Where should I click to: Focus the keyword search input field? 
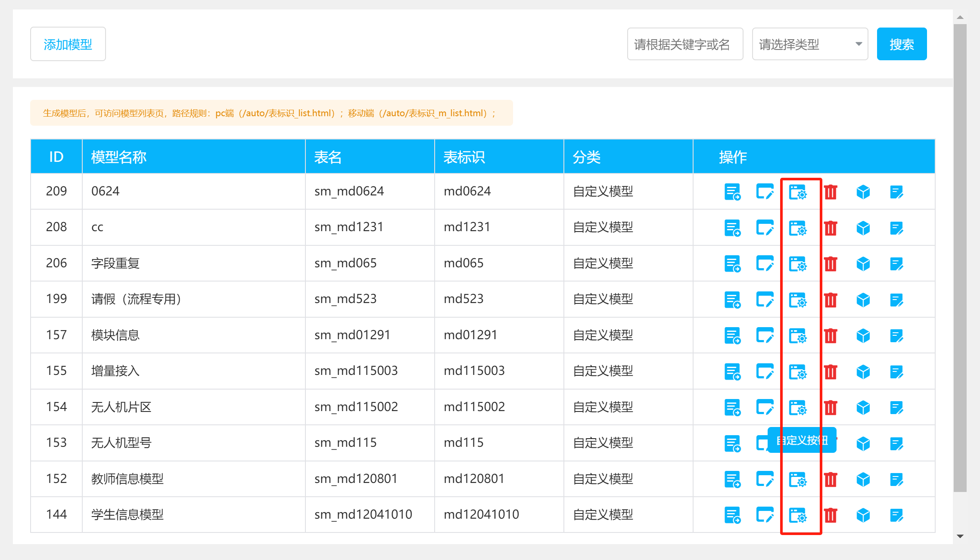point(684,44)
